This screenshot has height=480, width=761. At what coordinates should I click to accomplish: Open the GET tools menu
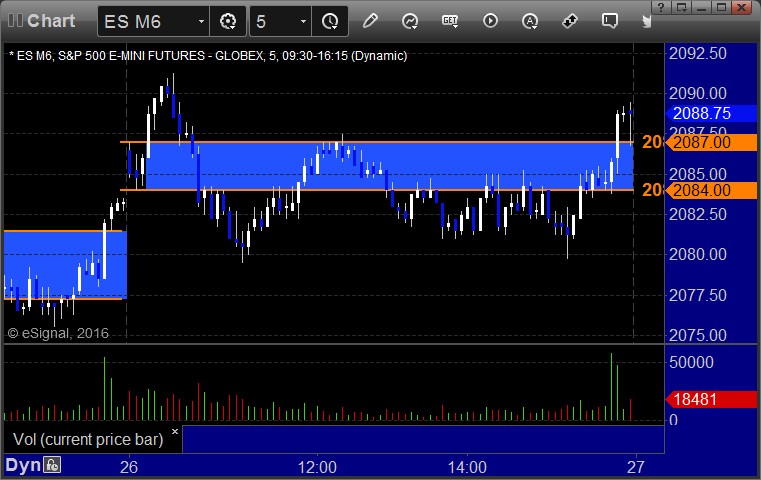pyautogui.click(x=450, y=21)
